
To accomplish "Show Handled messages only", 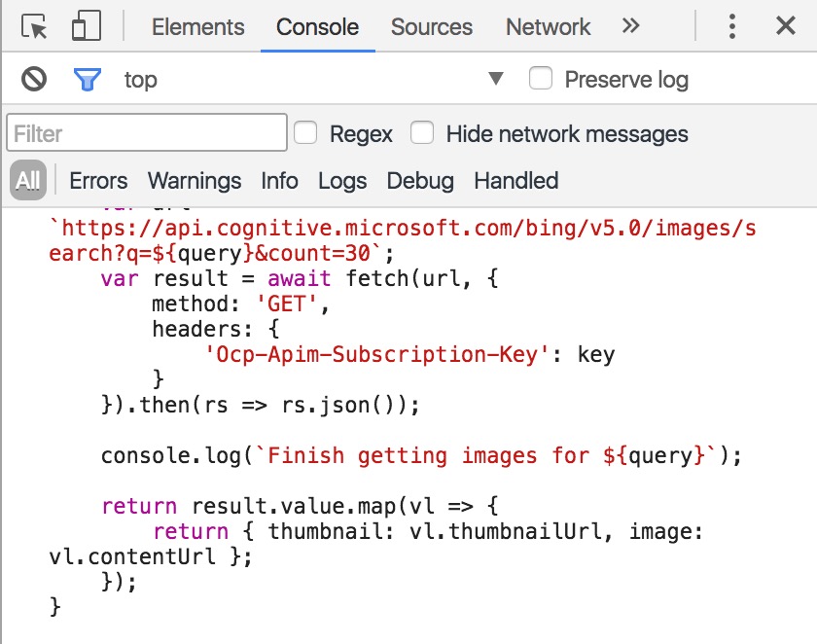I will (515, 181).
